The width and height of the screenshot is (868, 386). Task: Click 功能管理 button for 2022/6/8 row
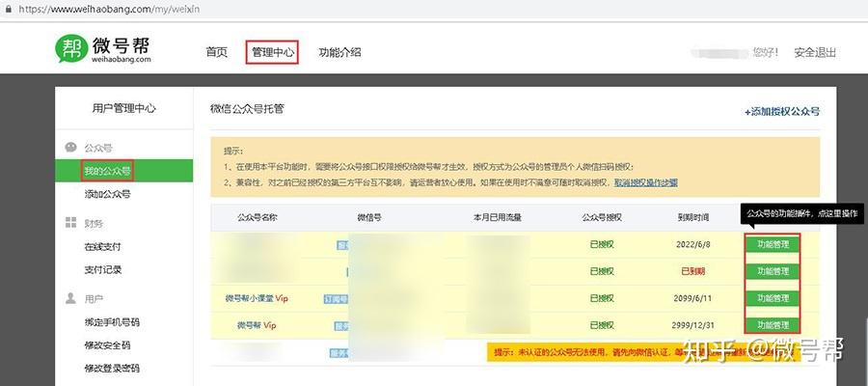tap(773, 244)
